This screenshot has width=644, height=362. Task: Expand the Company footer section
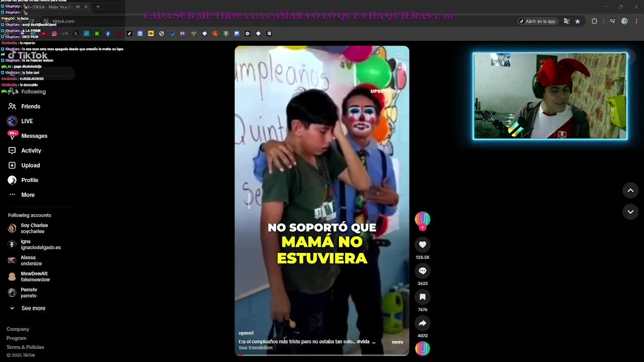coord(18,329)
